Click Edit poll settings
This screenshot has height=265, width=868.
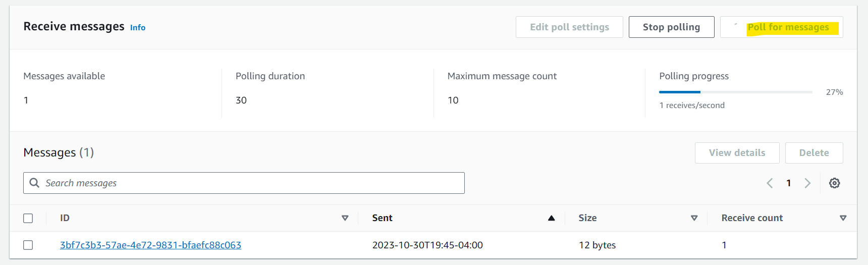pos(569,27)
